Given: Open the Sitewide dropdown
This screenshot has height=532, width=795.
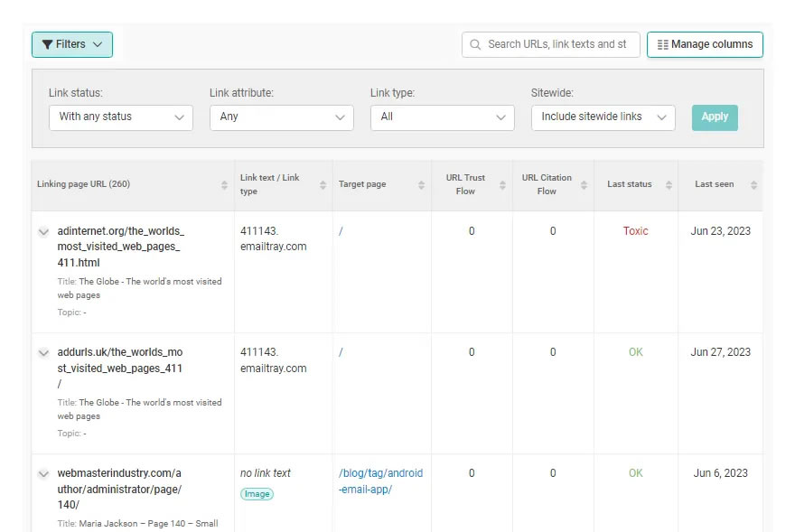Looking at the screenshot, I should coord(603,117).
